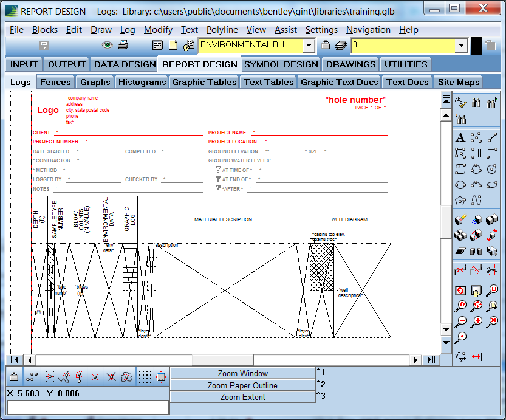
Task: Click the coordinate axes origin icon
Action: tap(460, 356)
